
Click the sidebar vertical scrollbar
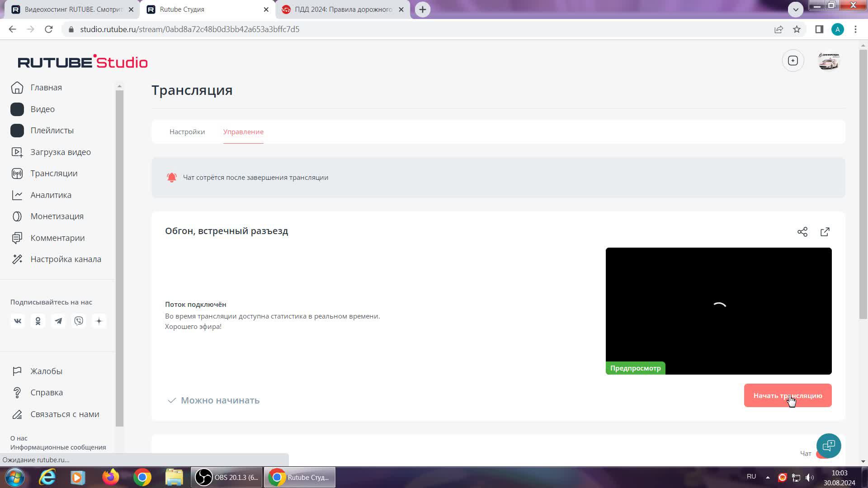tap(119, 258)
